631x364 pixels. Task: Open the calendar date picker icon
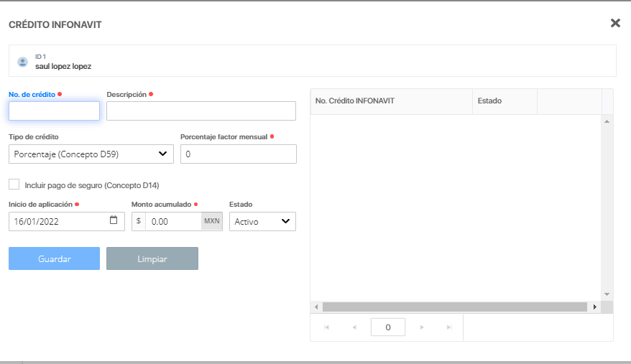tap(114, 220)
